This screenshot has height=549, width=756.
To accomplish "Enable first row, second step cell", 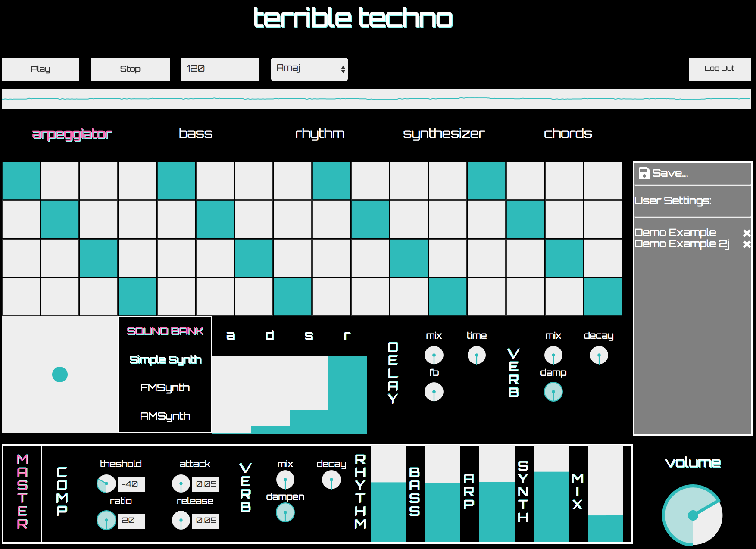I will pyautogui.click(x=60, y=181).
